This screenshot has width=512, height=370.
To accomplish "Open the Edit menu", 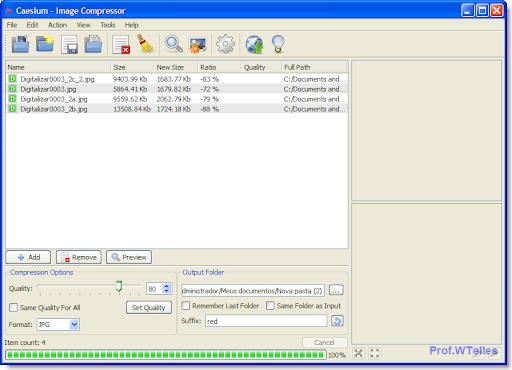I will coord(32,25).
